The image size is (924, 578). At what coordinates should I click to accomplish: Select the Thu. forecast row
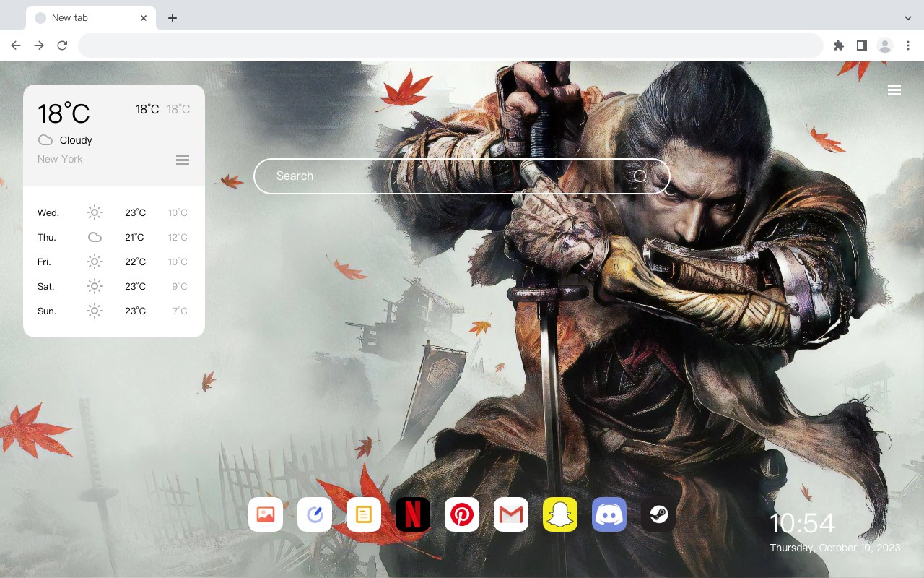click(114, 237)
